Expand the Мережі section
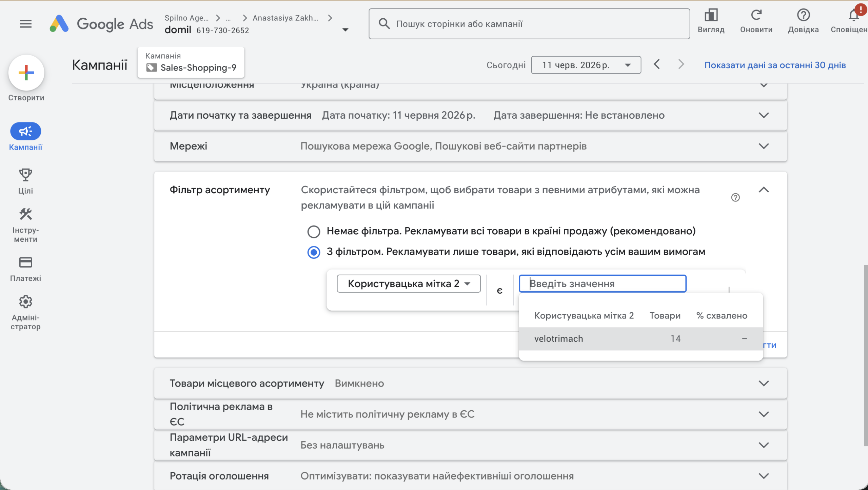The image size is (868, 490). click(x=764, y=146)
